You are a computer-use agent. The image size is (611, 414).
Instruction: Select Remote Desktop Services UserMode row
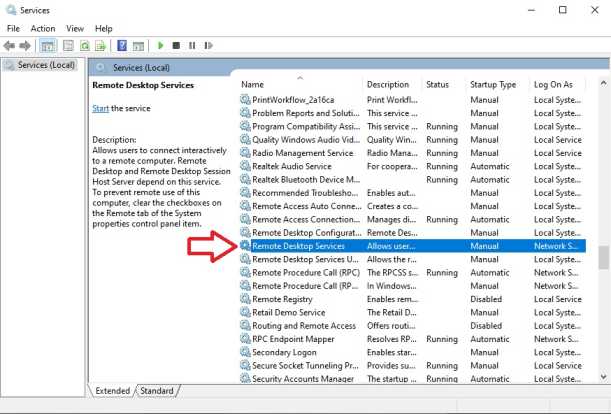coord(412,259)
